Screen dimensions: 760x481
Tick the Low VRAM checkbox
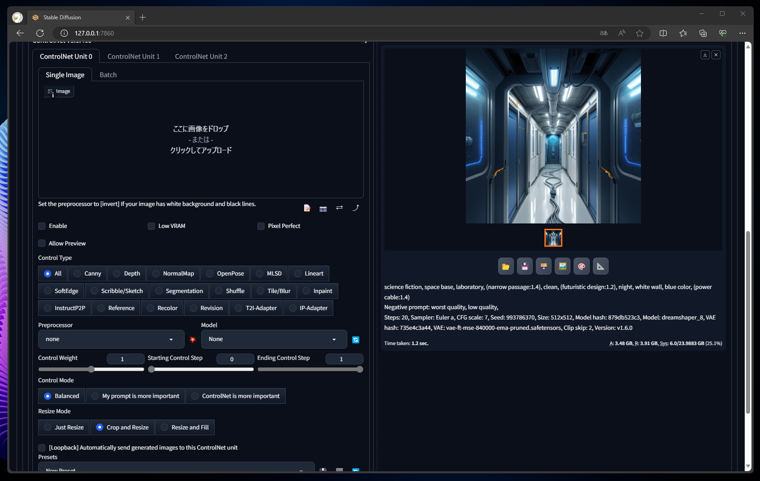point(151,226)
